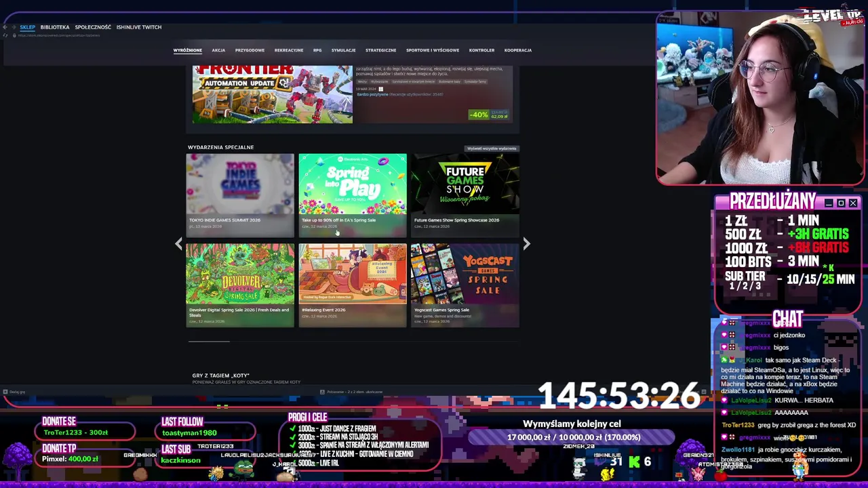Click the Level Up logo in the corner
The height and width of the screenshot is (488, 868).
pyautogui.click(x=832, y=15)
